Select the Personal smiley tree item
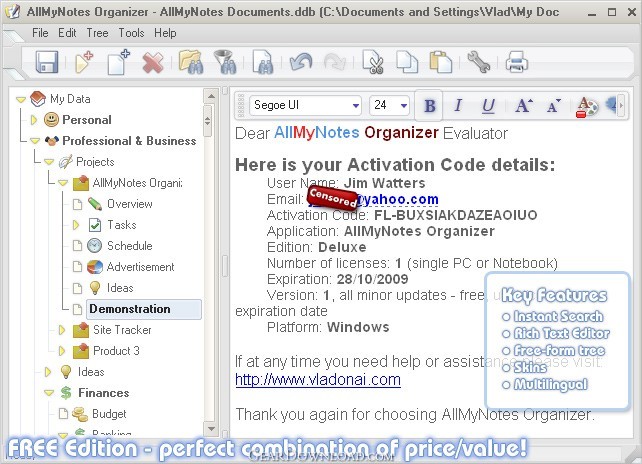This screenshot has height=464, width=642. (x=78, y=120)
